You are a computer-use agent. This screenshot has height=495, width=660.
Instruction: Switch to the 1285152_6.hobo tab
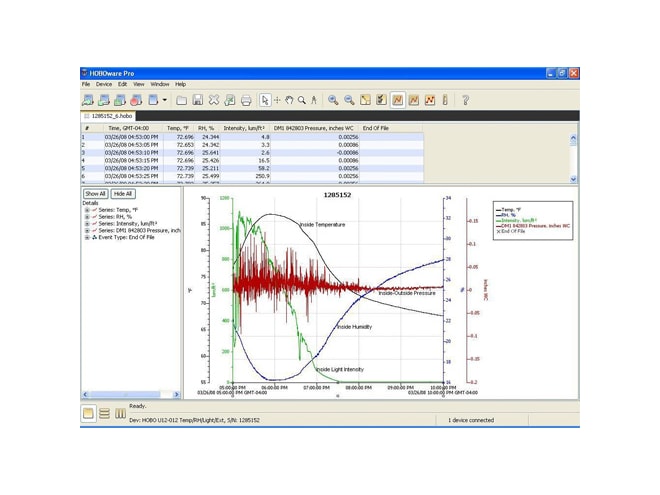111,116
